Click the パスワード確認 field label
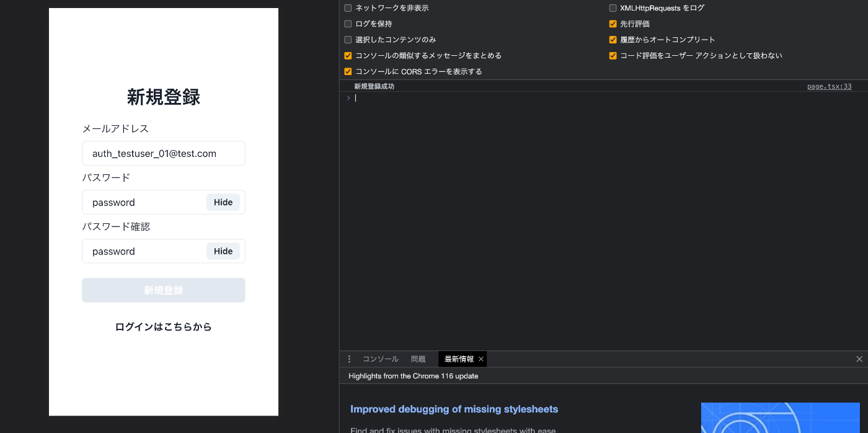 pyautogui.click(x=116, y=227)
